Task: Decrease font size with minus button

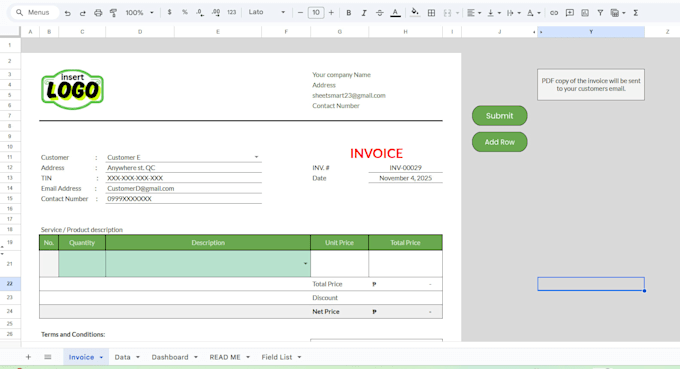Action: (300, 13)
